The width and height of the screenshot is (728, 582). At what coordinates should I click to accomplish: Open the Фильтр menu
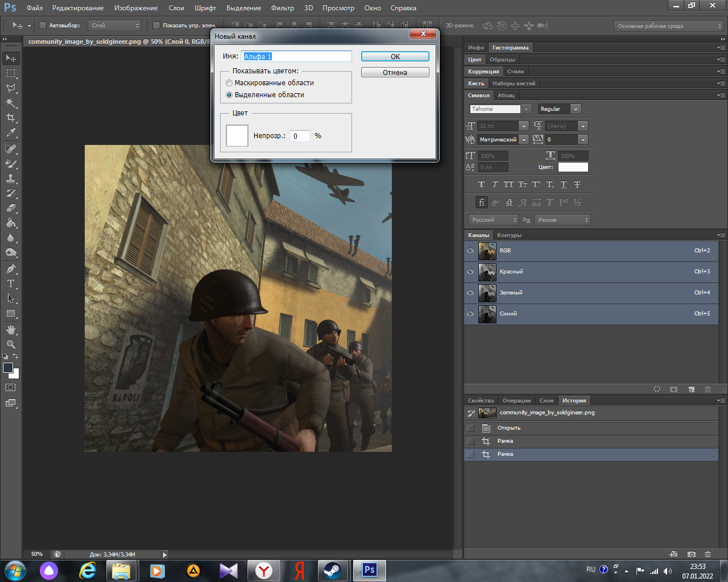tap(283, 8)
